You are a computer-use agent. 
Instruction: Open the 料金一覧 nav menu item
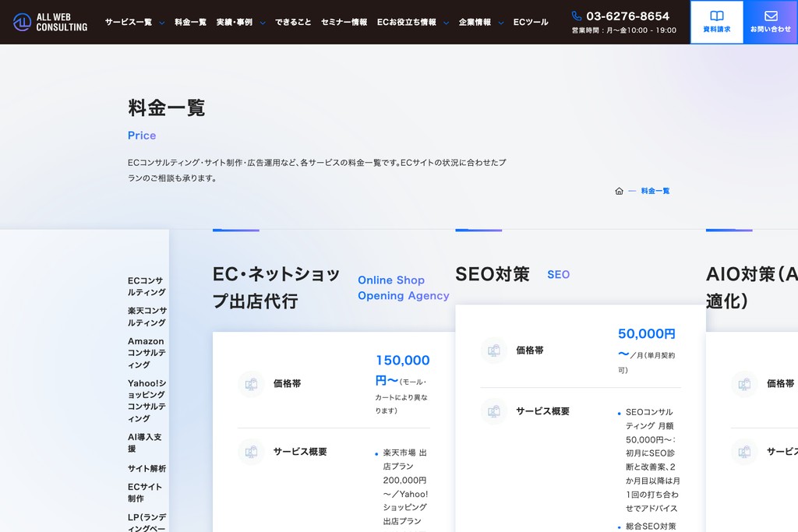coord(190,22)
